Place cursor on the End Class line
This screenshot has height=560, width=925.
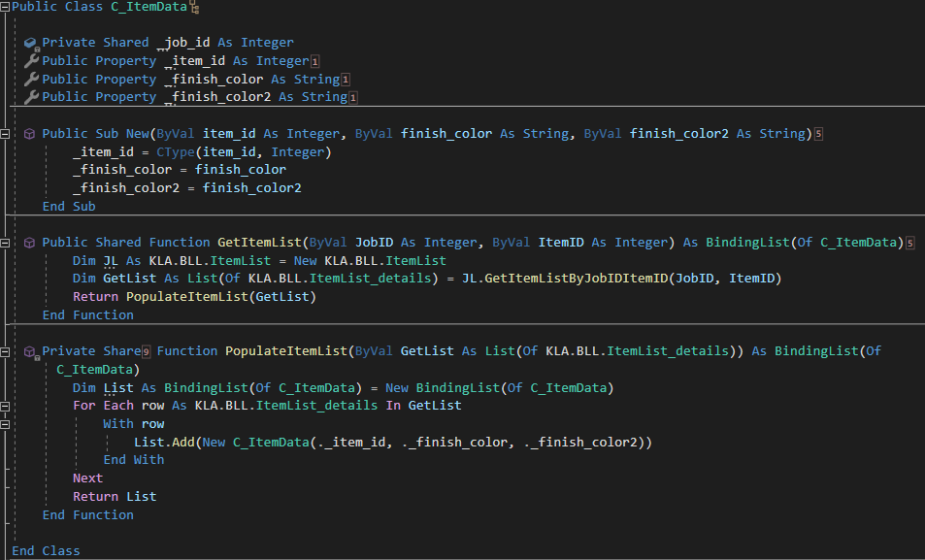point(45,550)
